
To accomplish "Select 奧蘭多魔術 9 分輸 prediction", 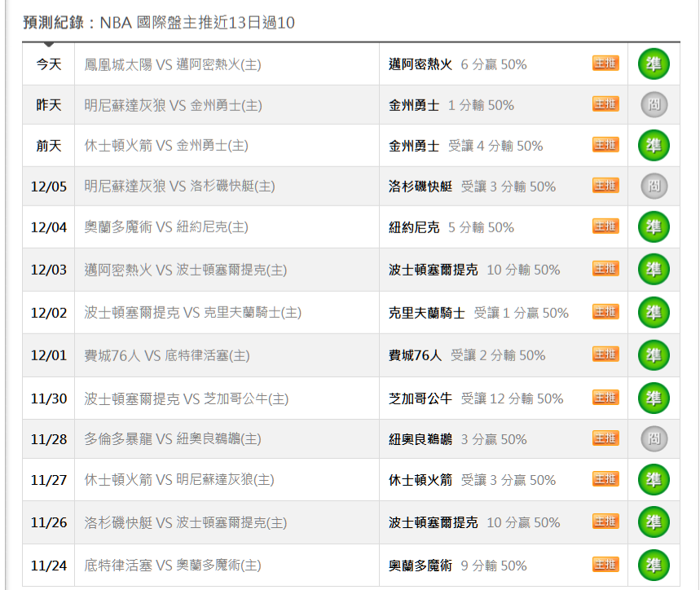I will (x=458, y=566).
